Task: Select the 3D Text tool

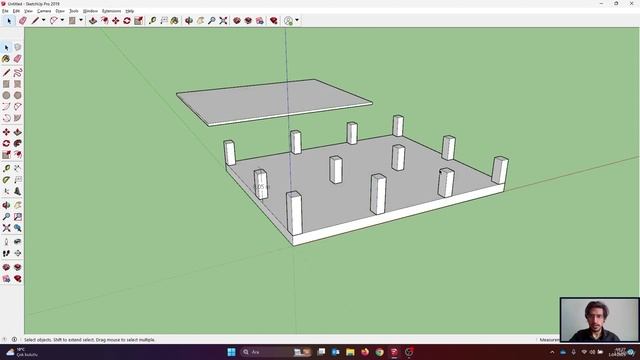Action: (x=18, y=191)
